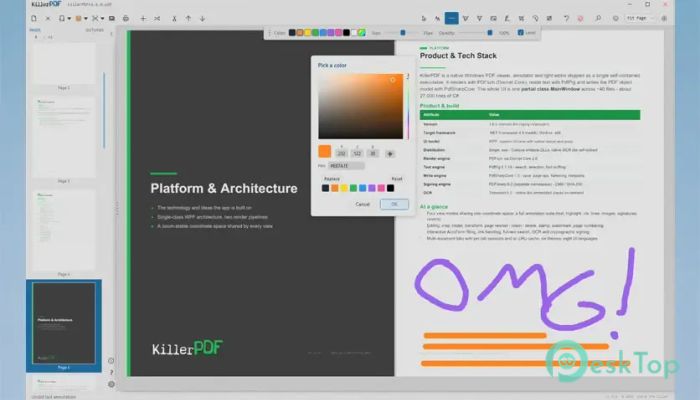
Task: Toggle the checkbox at annotation bar right end
Action: [521, 33]
